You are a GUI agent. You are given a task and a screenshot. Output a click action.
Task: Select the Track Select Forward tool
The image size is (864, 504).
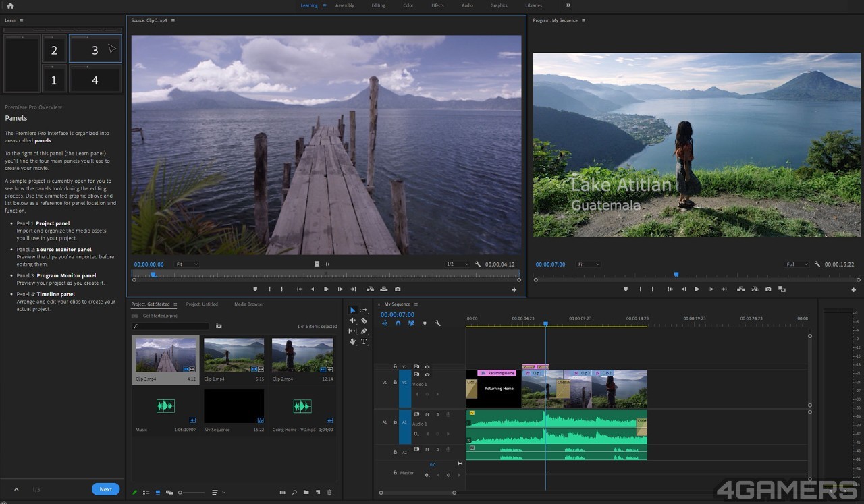pos(364,310)
